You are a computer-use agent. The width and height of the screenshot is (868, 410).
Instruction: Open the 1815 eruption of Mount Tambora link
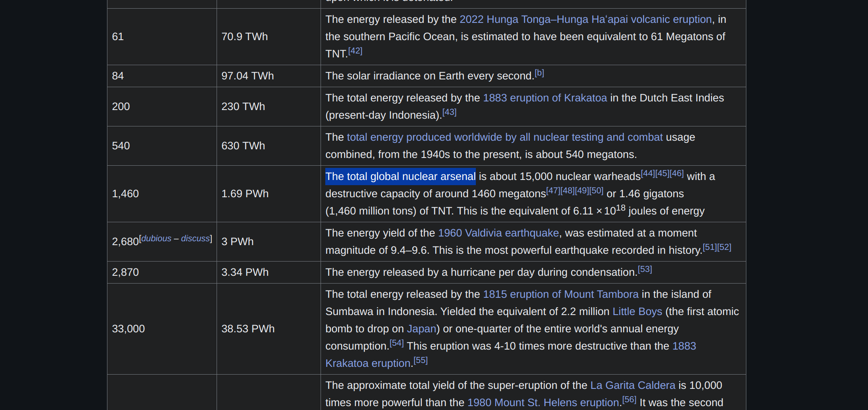pyautogui.click(x=560, y=294)
